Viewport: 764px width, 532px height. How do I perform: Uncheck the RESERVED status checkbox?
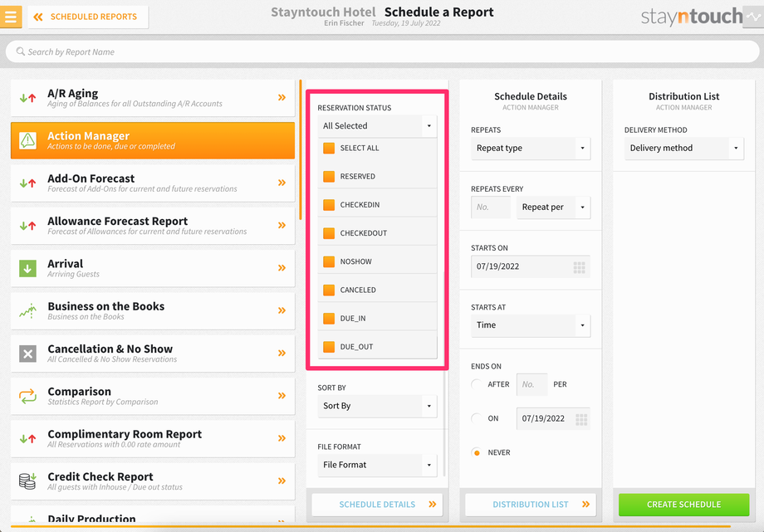[329, 176]
